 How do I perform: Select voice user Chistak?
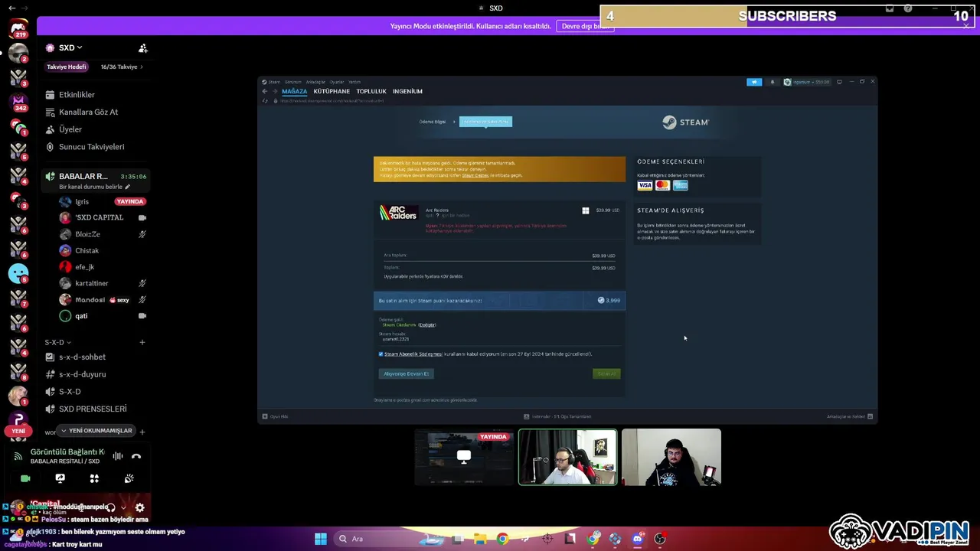[87, 251]
